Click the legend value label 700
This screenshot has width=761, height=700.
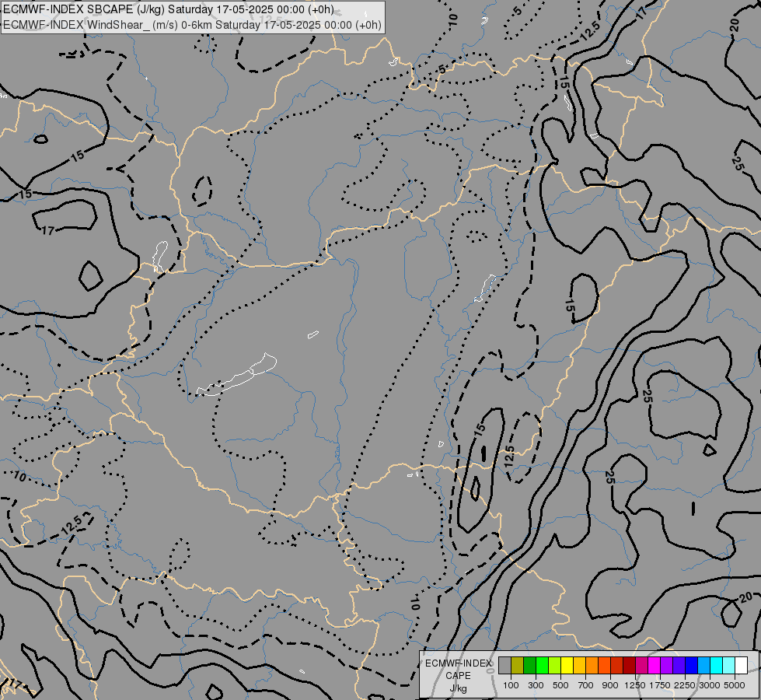point(586,685)
